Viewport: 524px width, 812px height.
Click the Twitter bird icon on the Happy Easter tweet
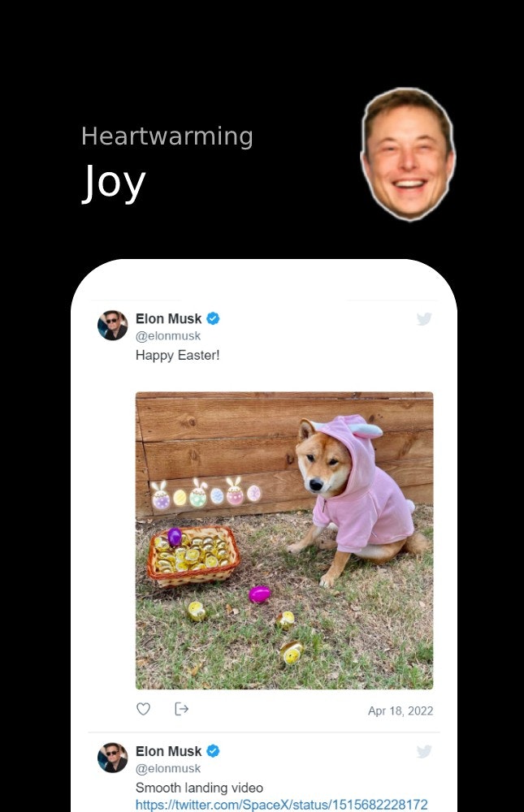424,319
